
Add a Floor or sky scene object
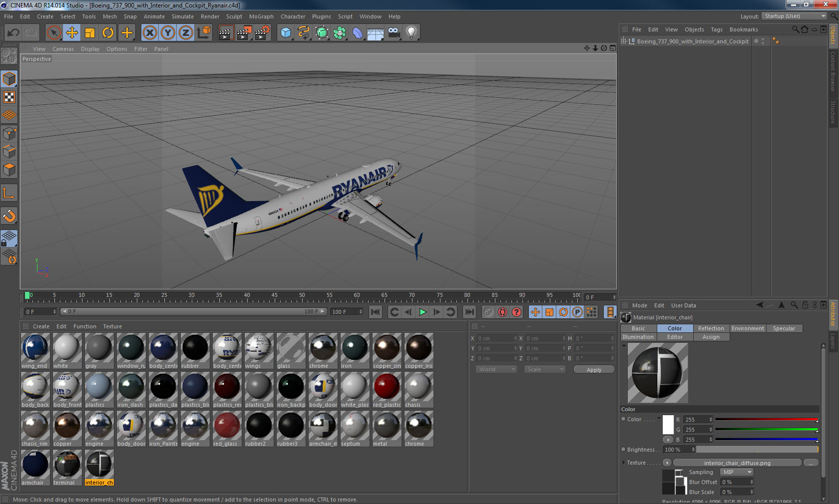(x=376, y=33)
